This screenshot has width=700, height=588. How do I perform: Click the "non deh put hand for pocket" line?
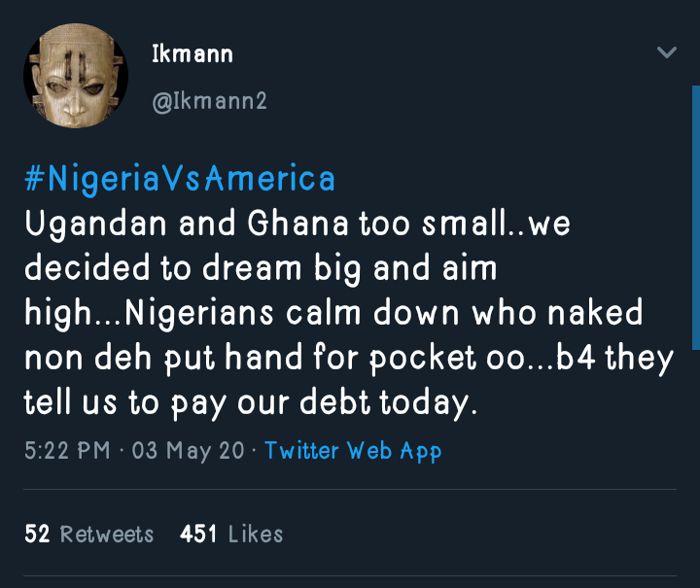(x=349, y=358)
